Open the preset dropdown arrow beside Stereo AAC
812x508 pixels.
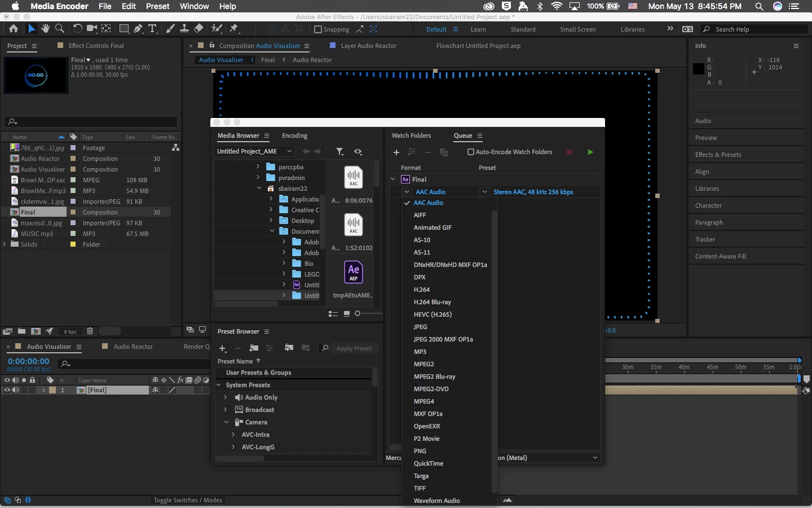[484, 192]
